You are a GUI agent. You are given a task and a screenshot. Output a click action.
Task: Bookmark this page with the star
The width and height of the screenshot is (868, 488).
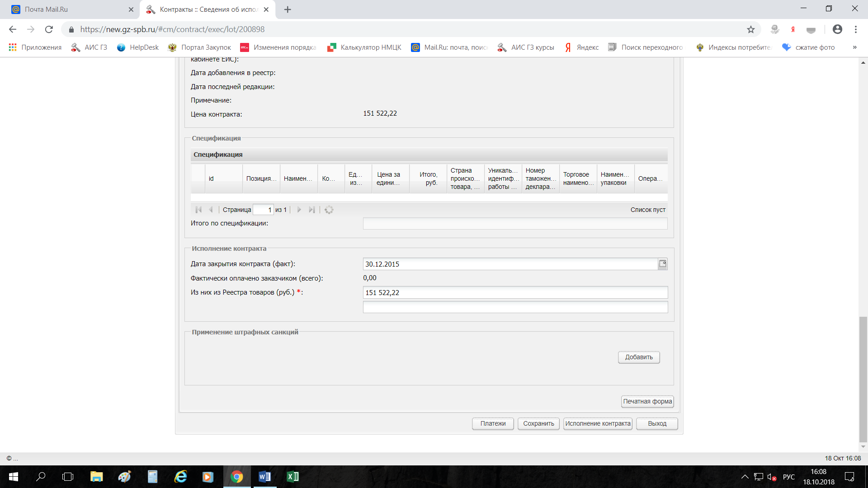coord(750,29)
